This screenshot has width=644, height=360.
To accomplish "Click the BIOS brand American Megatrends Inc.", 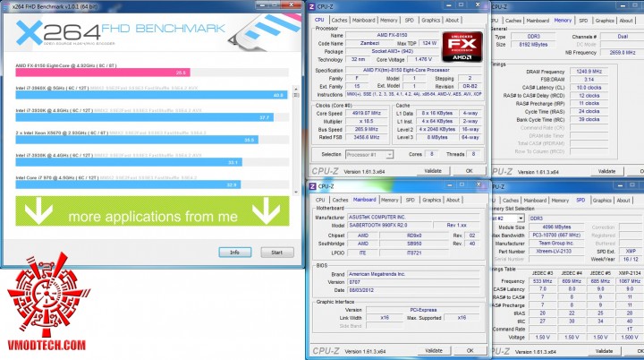I will click(x=413, y=274).
